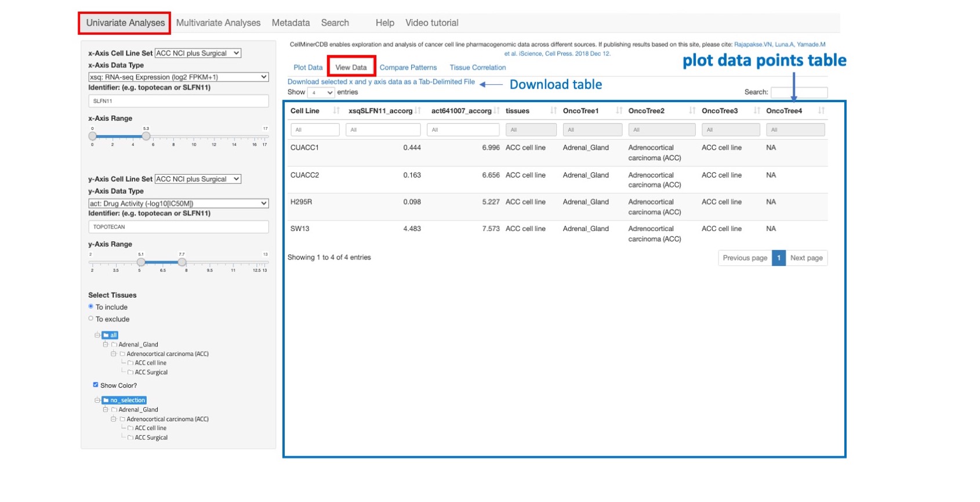The image size is (980, 502).
Task: Click the Download Tab-Delimited File link
Action: click(x=381, y=82)
